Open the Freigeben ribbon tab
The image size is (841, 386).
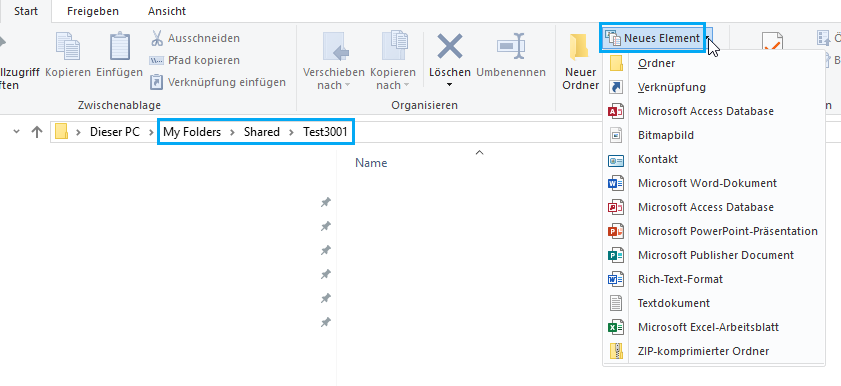93,11
